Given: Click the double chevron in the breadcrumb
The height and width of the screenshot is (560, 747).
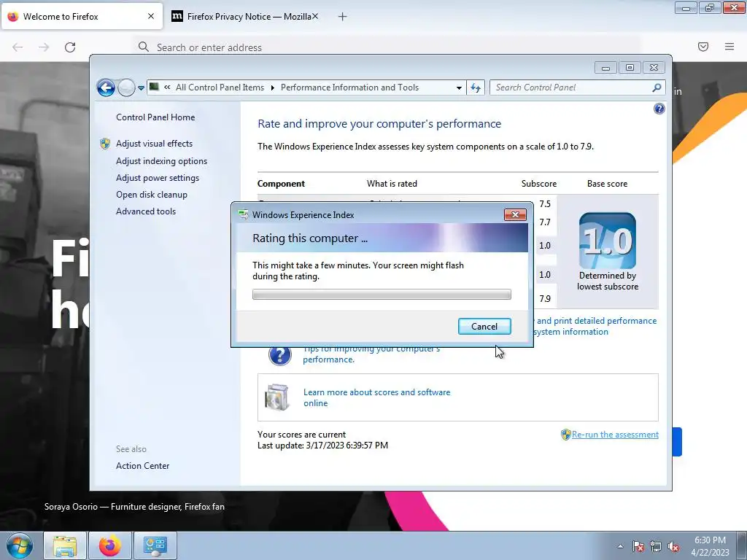Looking at the screenshot, I should (167, 87).
